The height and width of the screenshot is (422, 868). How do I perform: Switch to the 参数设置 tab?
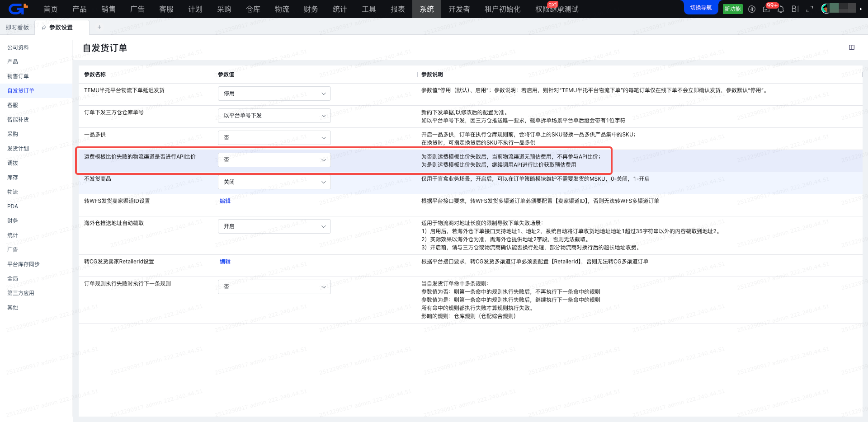[x=61, y=28]
